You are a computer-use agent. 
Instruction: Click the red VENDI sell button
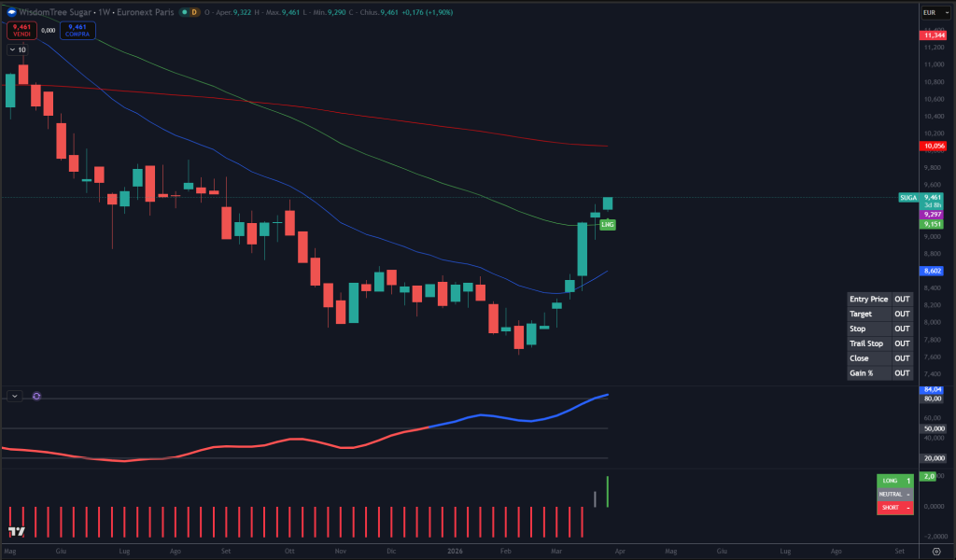22,31
